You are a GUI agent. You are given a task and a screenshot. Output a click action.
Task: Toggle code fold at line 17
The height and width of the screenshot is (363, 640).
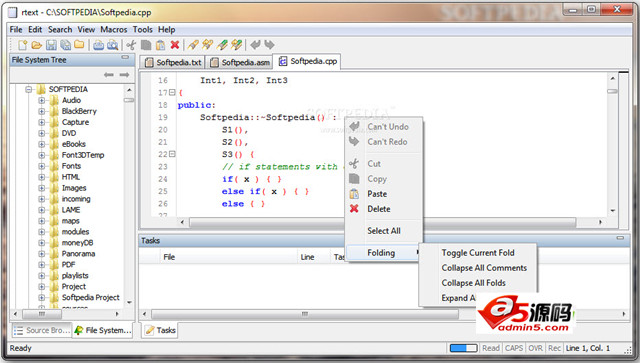click(172, 92)
